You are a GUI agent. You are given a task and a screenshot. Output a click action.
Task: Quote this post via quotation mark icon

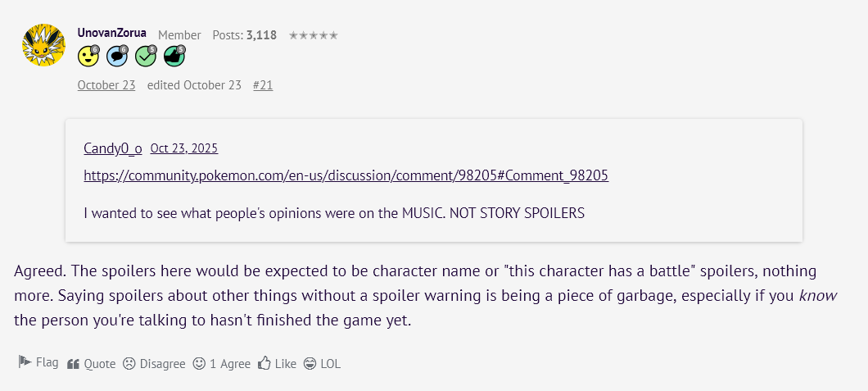pyautogui.click(x=73, y=363)
